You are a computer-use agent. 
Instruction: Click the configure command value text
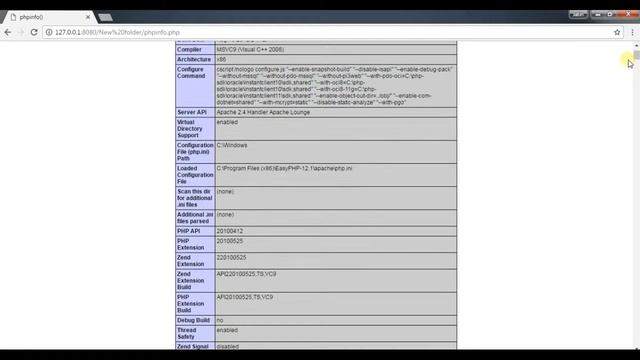(x=335, y=86)
